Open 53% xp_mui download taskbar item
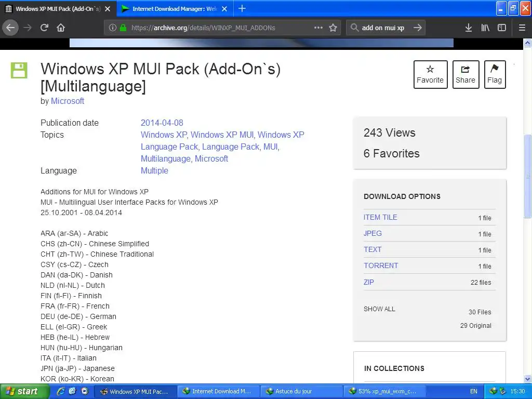 (x=384, y=392)
